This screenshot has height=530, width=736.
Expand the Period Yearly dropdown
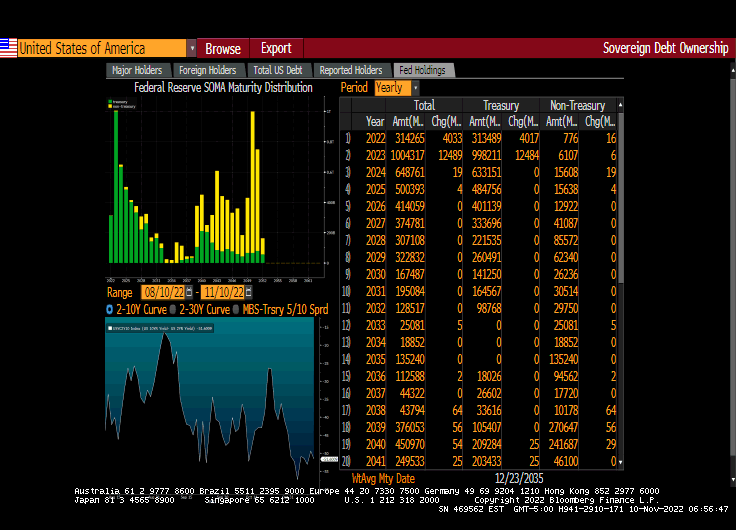tap(415, 88)
